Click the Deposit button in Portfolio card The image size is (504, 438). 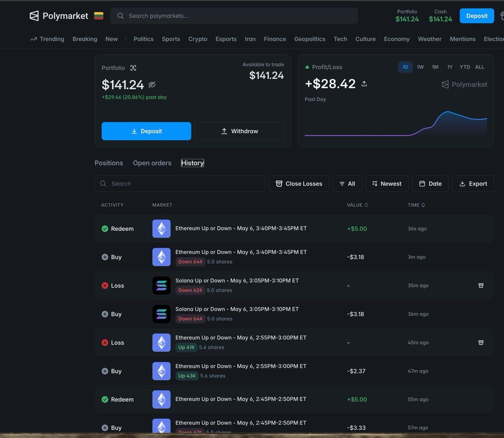[x=146, y=131]
